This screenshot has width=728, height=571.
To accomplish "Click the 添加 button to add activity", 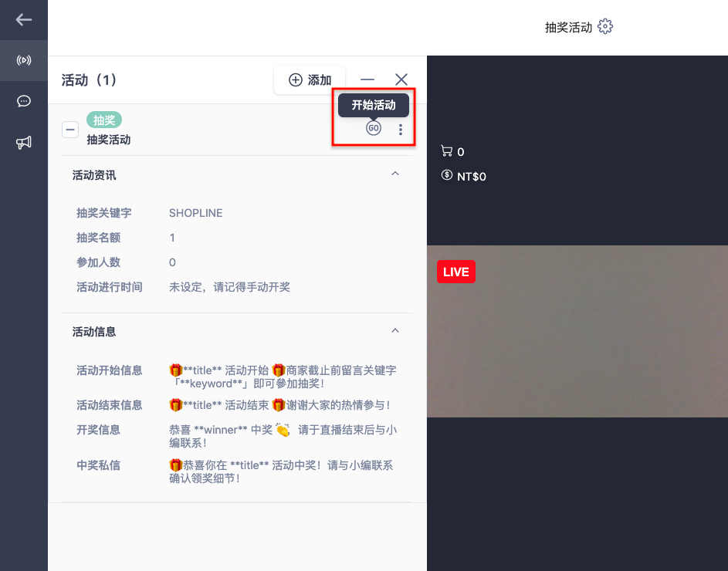I will 310,79.
